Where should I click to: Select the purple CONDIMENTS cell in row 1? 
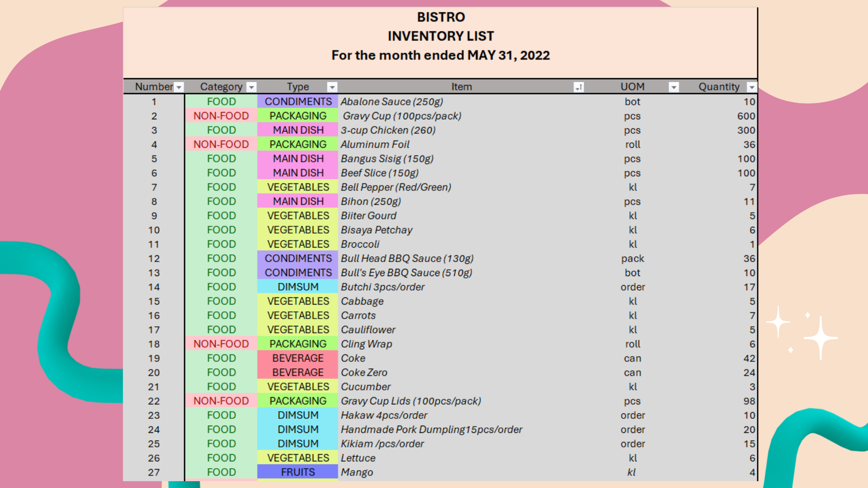pyautogui.click(x=298, y=102)
